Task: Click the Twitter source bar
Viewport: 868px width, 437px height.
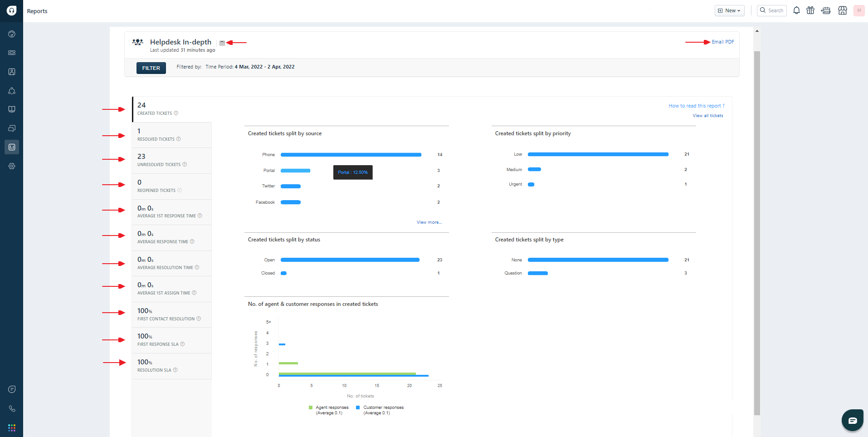Action: 291,187
